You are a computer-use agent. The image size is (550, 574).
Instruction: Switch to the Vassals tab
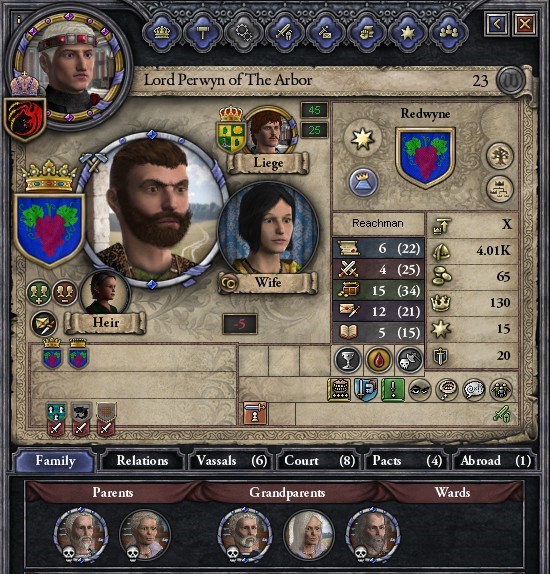231,461
